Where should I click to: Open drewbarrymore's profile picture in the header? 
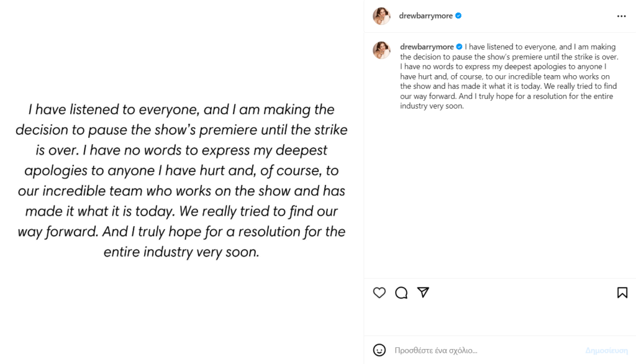point(381,16)
